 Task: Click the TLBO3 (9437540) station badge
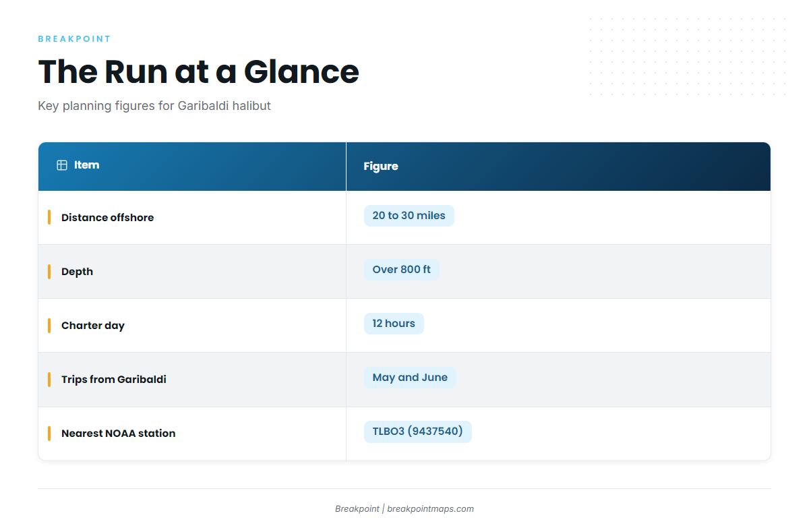(418, 432)
